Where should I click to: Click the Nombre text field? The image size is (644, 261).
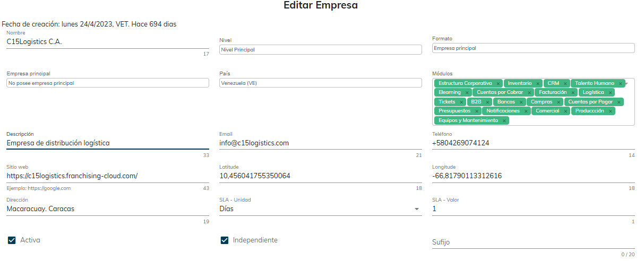click(x=108, y=41)
